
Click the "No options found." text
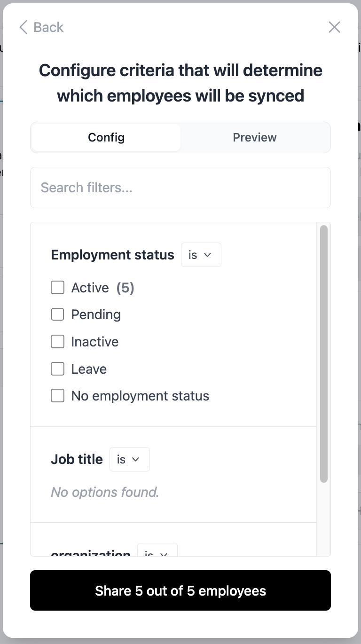[105, 492]
